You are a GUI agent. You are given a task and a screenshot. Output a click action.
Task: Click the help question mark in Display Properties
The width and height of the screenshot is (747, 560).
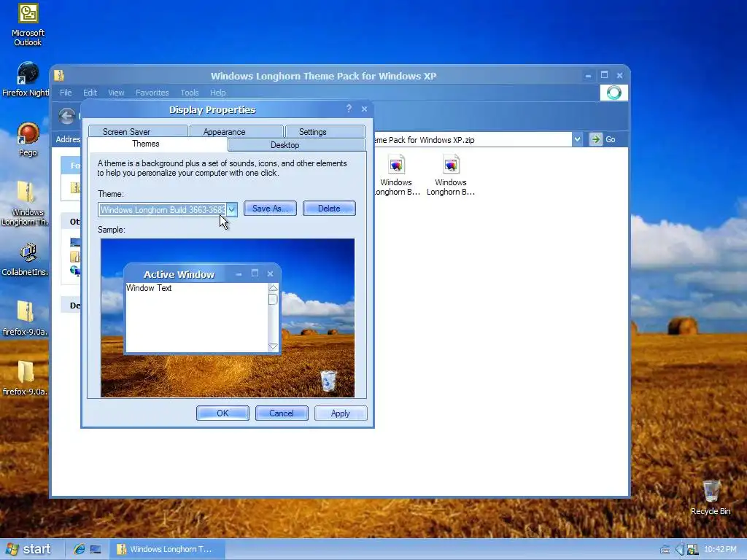pyautogui.click(x=349, y=109)
